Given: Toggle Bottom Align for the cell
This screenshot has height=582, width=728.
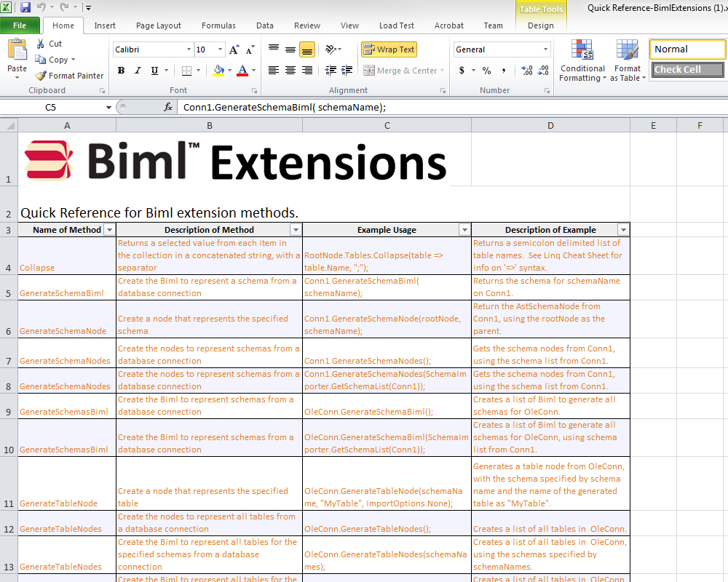Looking at the screenshot, I should (307, 49).
